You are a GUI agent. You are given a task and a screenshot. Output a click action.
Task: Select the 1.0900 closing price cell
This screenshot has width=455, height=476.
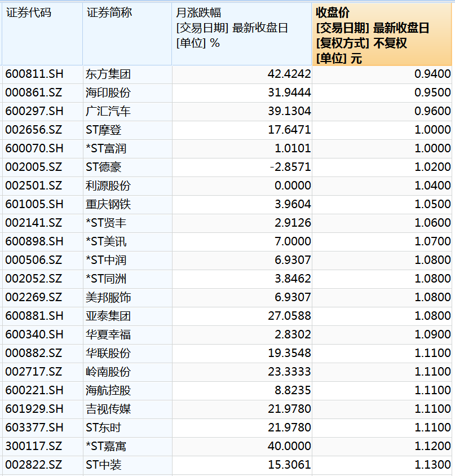pos(382,335)
